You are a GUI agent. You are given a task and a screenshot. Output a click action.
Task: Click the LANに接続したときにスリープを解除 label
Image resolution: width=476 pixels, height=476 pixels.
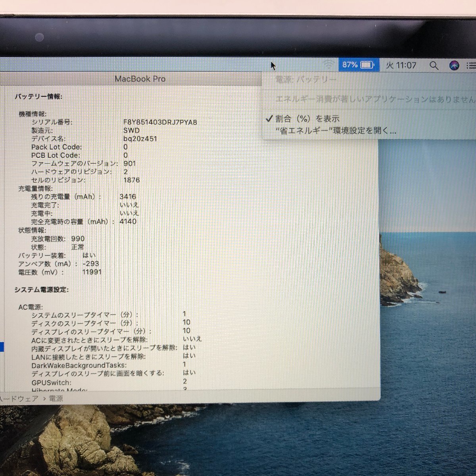(88, 357)
